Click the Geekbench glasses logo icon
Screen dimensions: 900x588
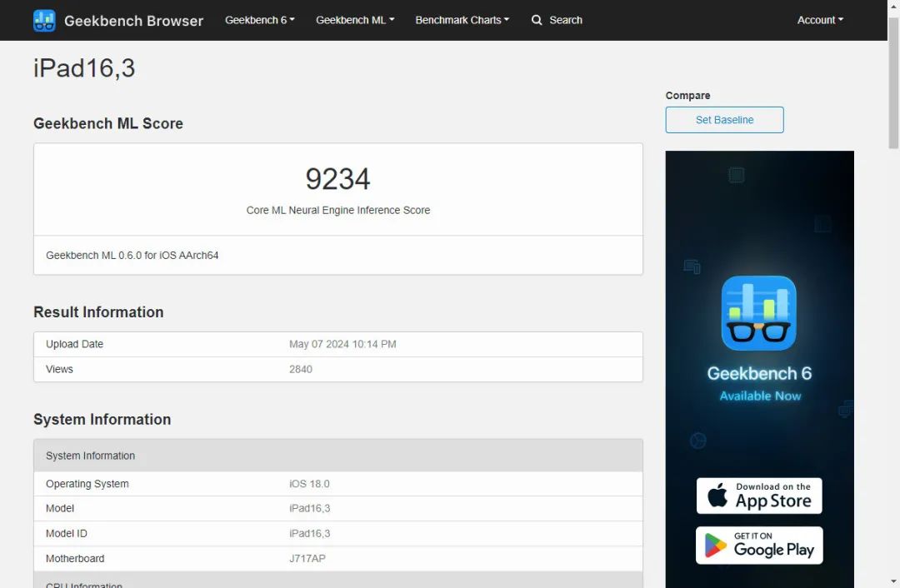44,21
